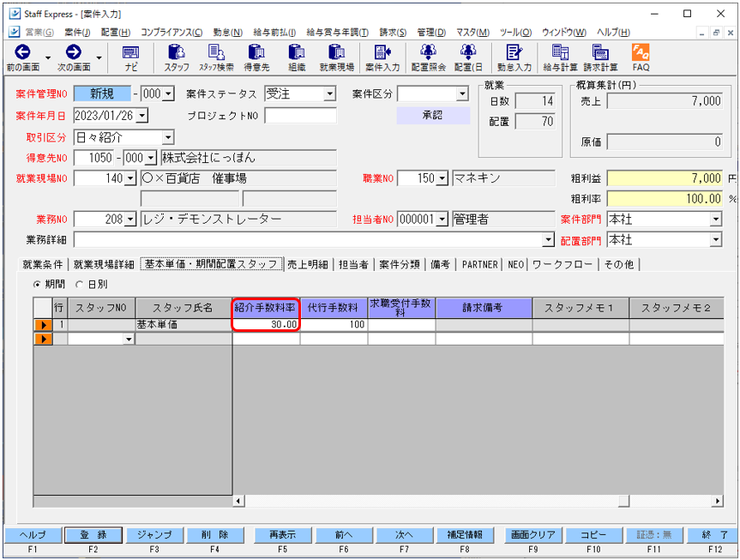The width and height of the screenshot is (740, 560).
Task: Open the コンプライアンス(C) menu
Action: (x=171, y=32)
